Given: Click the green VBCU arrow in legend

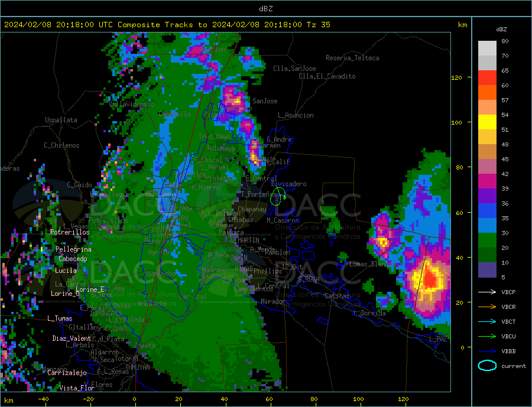Looking at the screenshot, I should tap(487, 336).
